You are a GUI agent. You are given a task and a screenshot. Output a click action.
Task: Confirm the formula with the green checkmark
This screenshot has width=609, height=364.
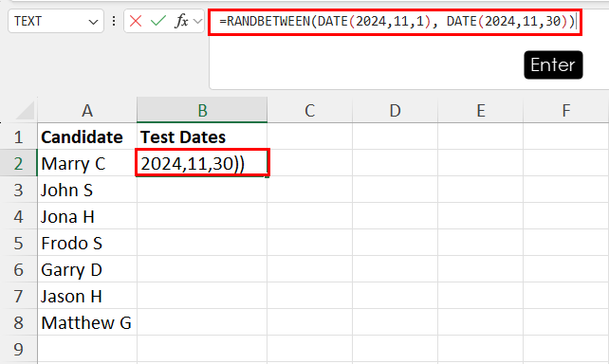[x=158, y=21]
